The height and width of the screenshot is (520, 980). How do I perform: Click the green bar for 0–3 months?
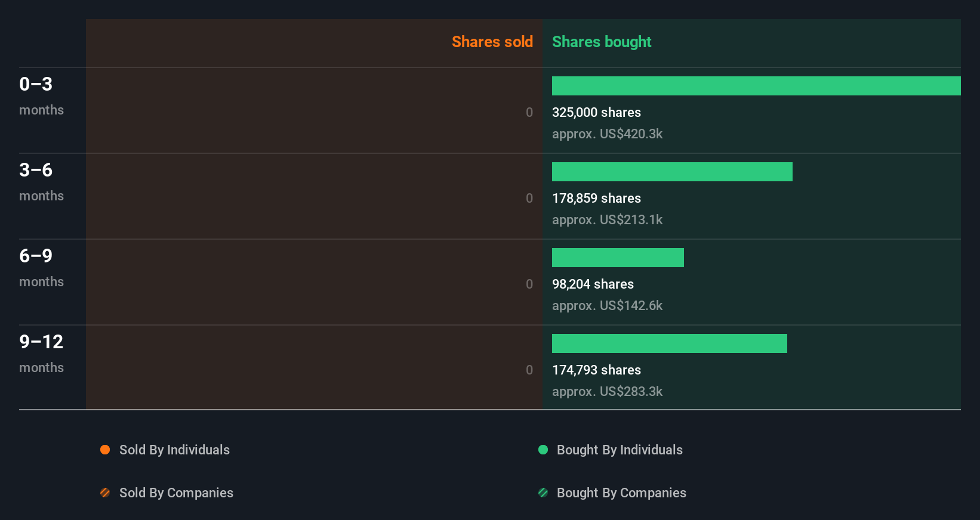point(756,86)
